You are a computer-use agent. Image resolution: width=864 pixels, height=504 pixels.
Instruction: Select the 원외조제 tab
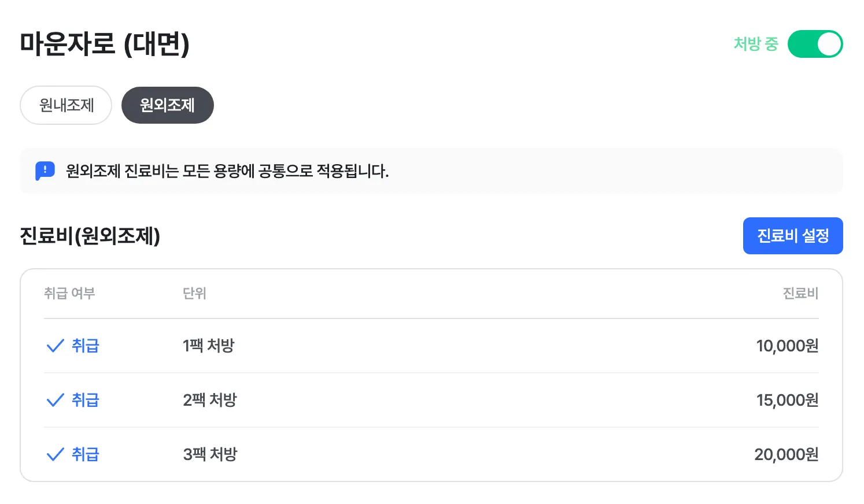click(168, 105)
